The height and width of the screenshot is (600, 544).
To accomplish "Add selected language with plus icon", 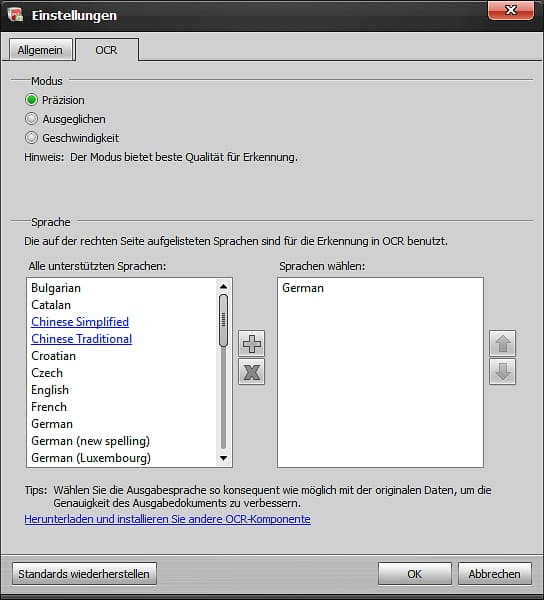I will click(x=251, y=344).
